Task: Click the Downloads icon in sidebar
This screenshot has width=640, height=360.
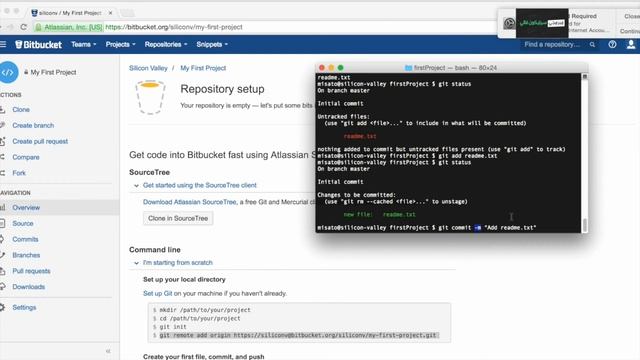Action: tap(2, 287)
